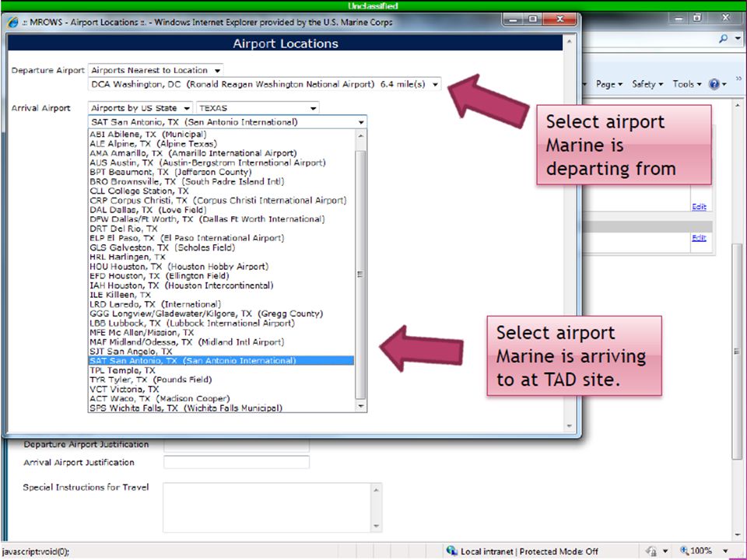Select HRL Harlingen, TX
Viewport: 747px width, 560px height.
222,257
